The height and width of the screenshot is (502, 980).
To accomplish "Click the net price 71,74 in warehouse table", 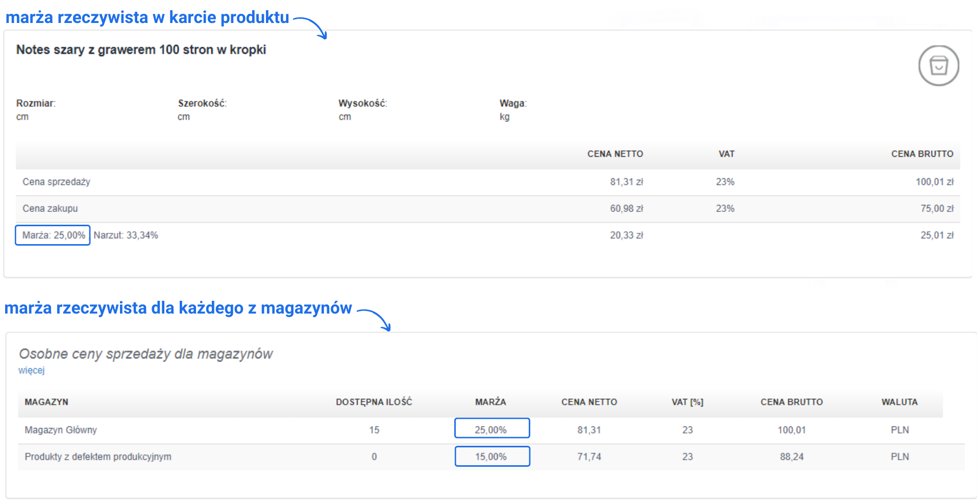I will (x=589, y=457).
